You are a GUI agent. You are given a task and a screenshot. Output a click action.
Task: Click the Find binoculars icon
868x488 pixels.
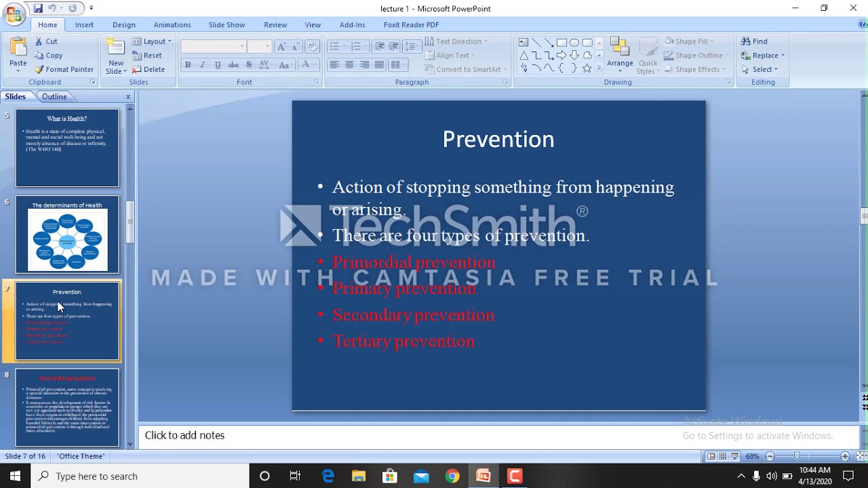[745, 41]
